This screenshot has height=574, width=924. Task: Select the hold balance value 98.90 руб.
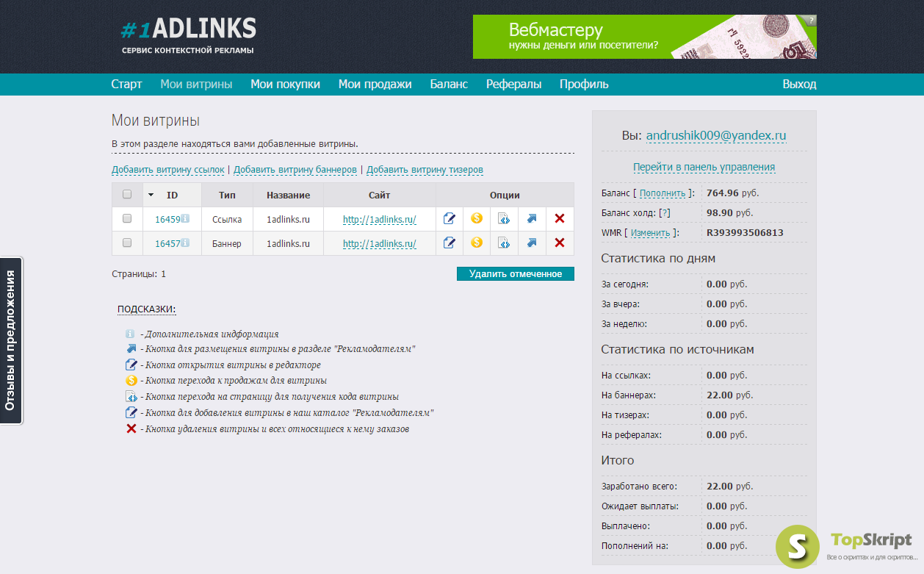coord(729,213)
